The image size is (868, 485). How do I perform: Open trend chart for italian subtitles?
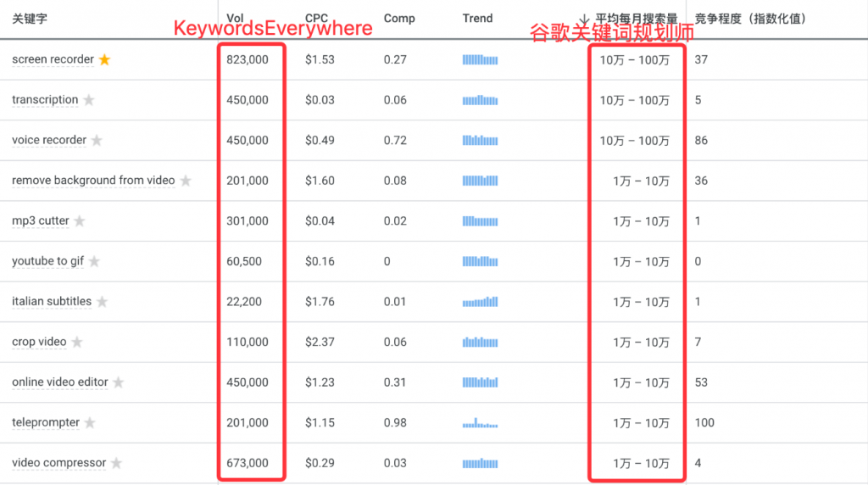(480, 302)
